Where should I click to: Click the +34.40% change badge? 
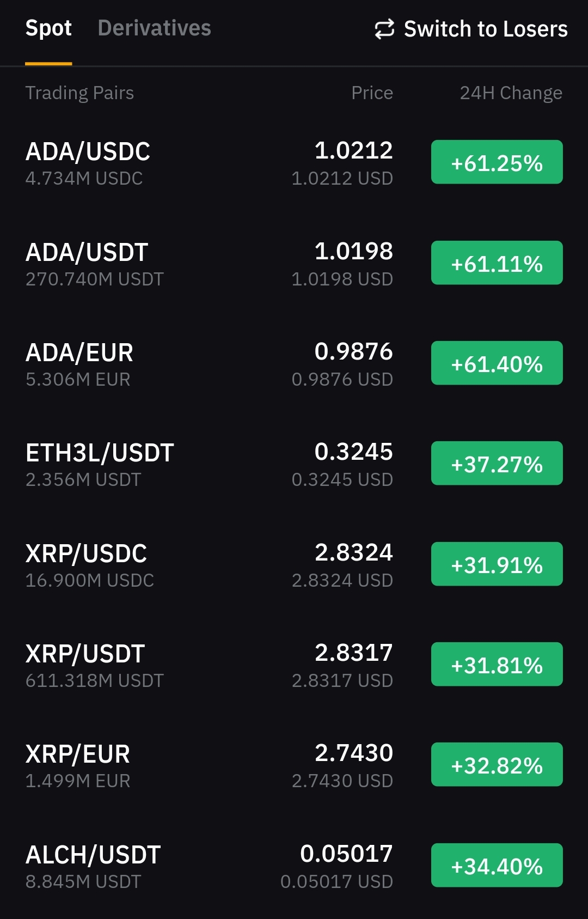[497, 866]
